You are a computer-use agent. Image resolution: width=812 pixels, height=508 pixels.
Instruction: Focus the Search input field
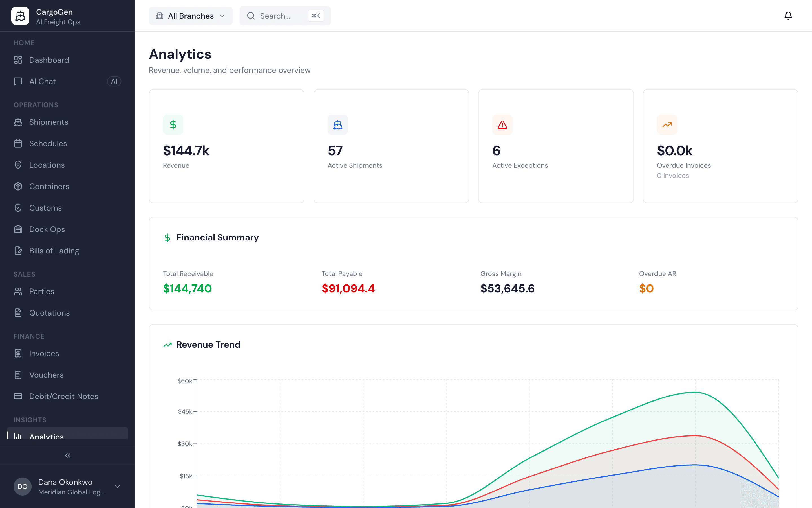pyautogui.click(x=285, y=16)
